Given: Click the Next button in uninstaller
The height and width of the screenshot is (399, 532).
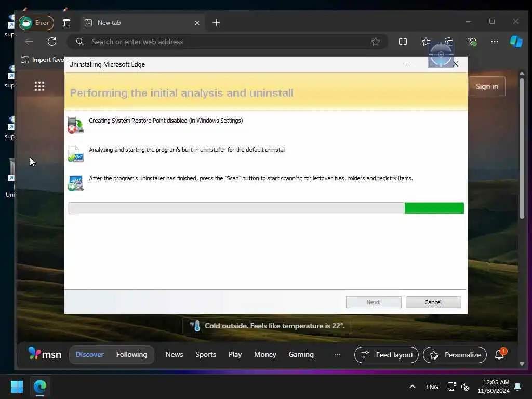Looking at the screenshot, I should point(374,302).
